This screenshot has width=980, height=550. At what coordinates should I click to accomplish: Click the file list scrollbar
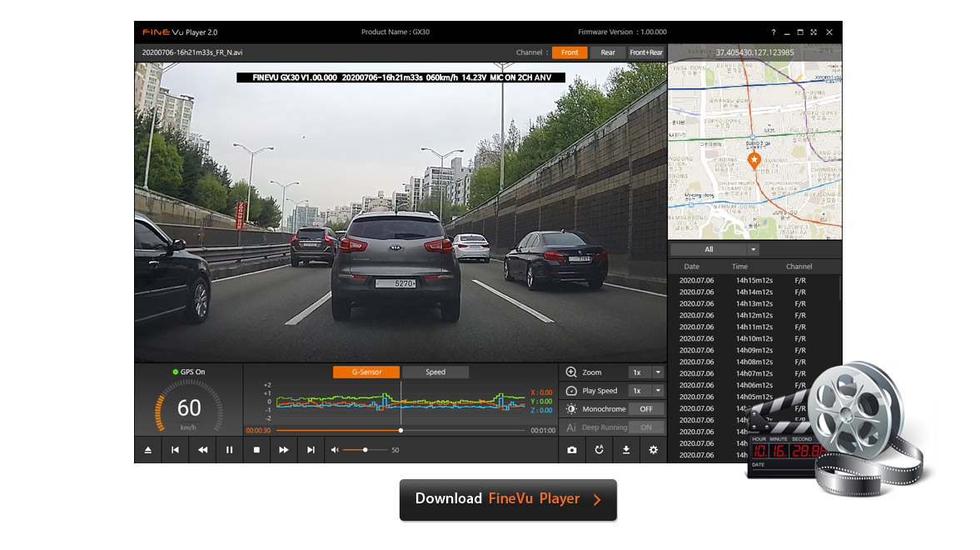coord(840,287)
